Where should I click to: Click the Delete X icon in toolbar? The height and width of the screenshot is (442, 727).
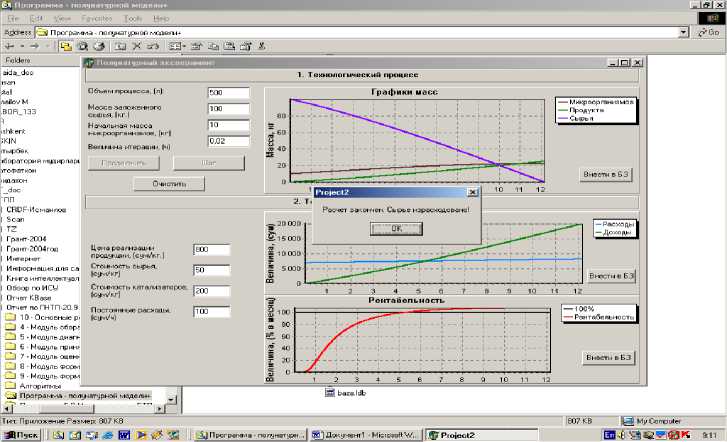(x=136, y=46)
